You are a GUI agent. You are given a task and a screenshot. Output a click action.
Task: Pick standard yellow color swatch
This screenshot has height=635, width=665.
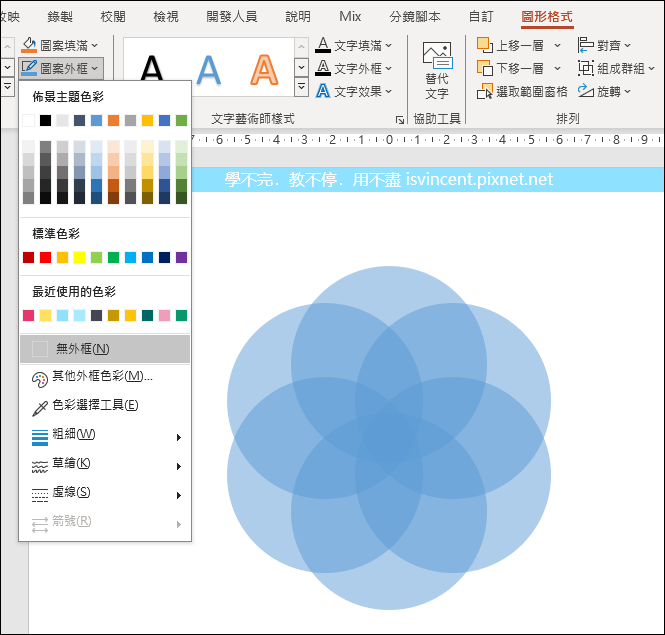click(79, 257)
